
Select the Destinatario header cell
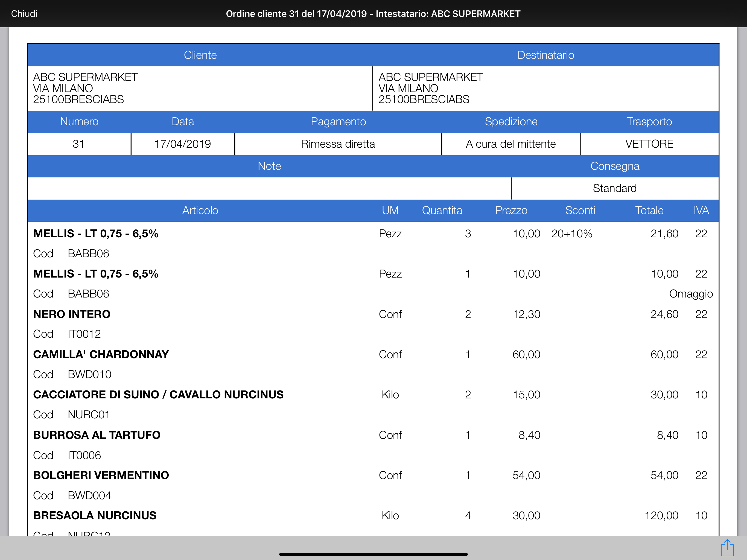click(x=546, y=55)
